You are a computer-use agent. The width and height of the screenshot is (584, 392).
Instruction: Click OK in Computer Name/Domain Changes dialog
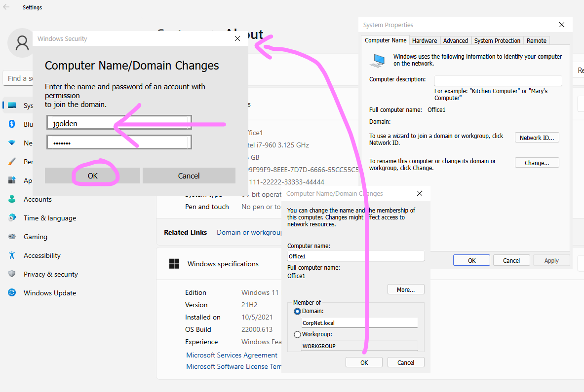[x=364, y=362]
